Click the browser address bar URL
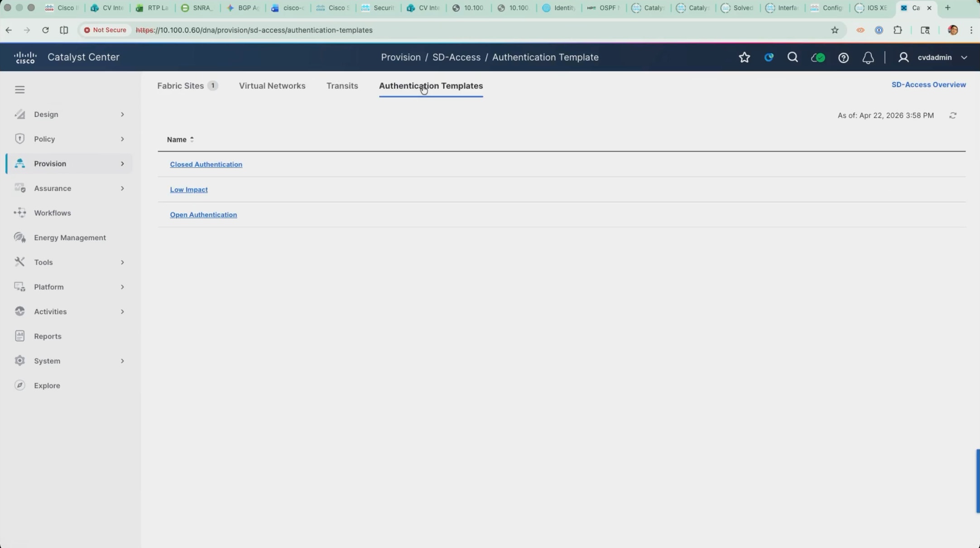 pos(254,30)
